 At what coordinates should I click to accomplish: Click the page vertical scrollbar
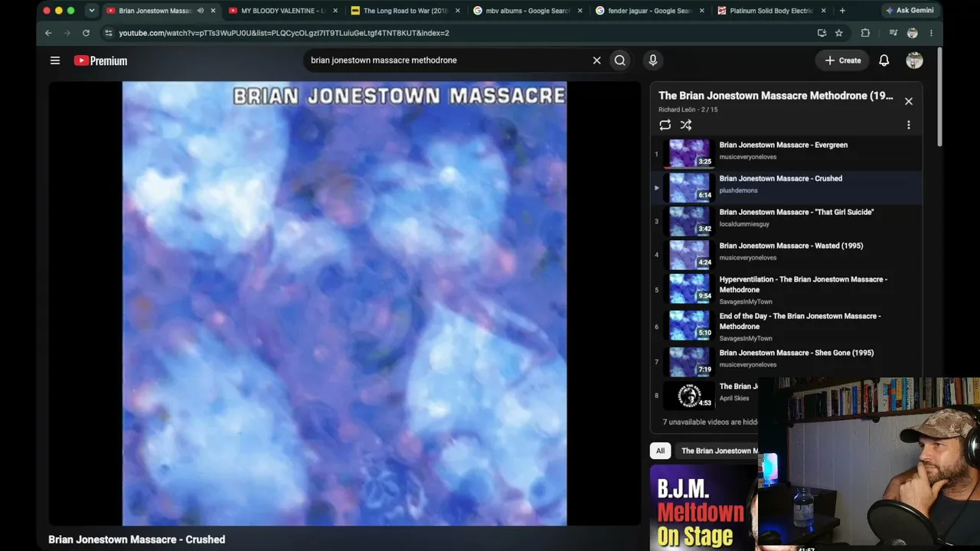(939, 96)
